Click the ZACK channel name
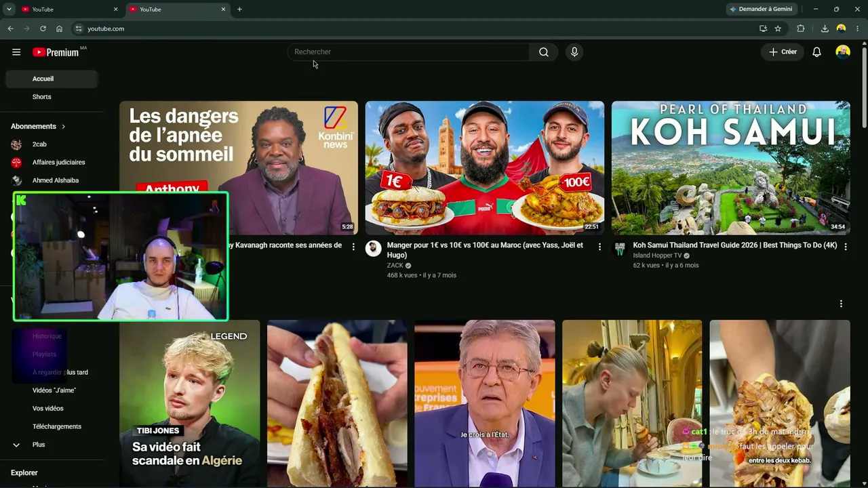This screenshot has width=868, height=488. point(395,266)
